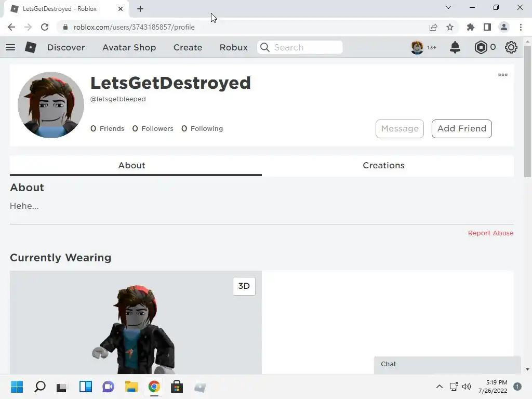
Task: Click the @letsgetbleeped username text
Action: [118, 99]
